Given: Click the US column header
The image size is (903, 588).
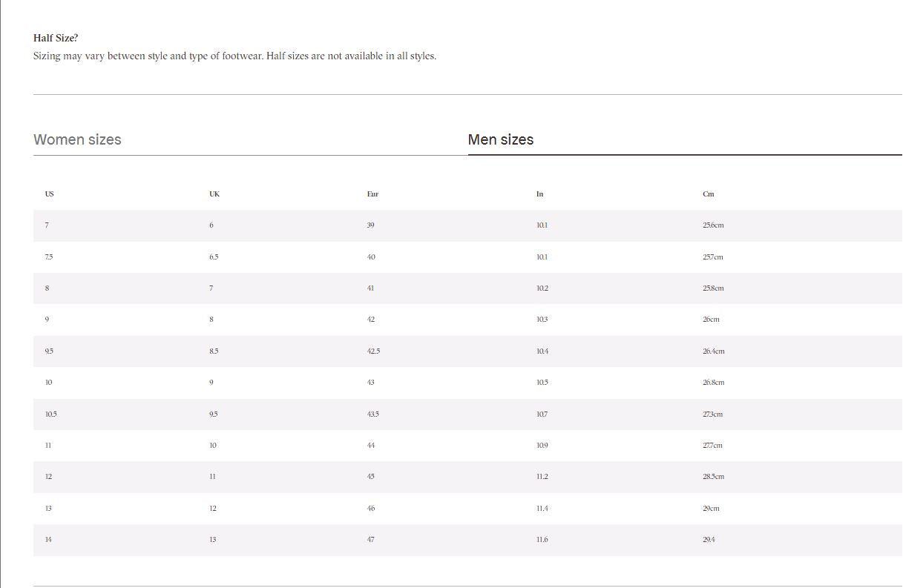Looking at the screenshot, I should pyautogui.click(x=49, y=194).
